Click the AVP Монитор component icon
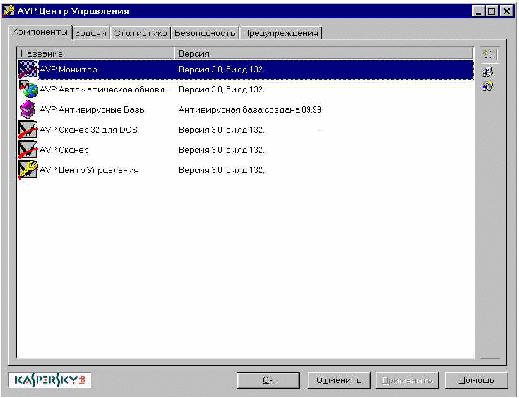This screenshot has width=519, height=398. (x=28, y=69)
